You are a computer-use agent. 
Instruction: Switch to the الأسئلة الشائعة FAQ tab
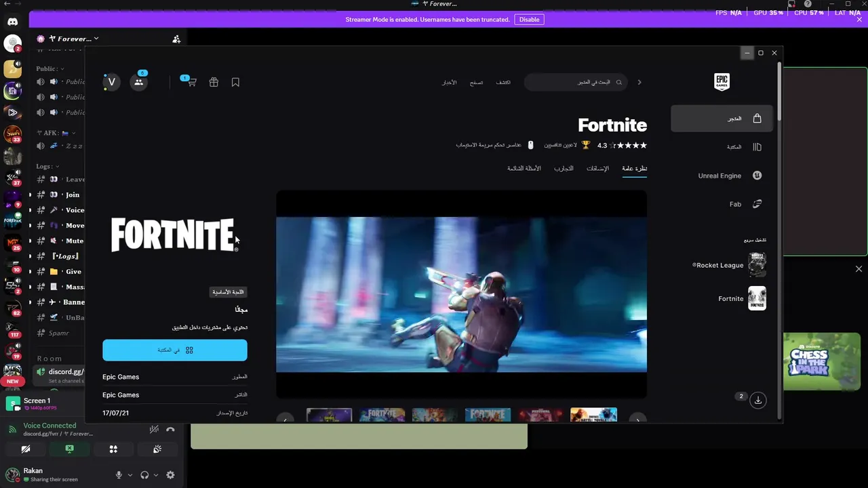coord(524,168)
